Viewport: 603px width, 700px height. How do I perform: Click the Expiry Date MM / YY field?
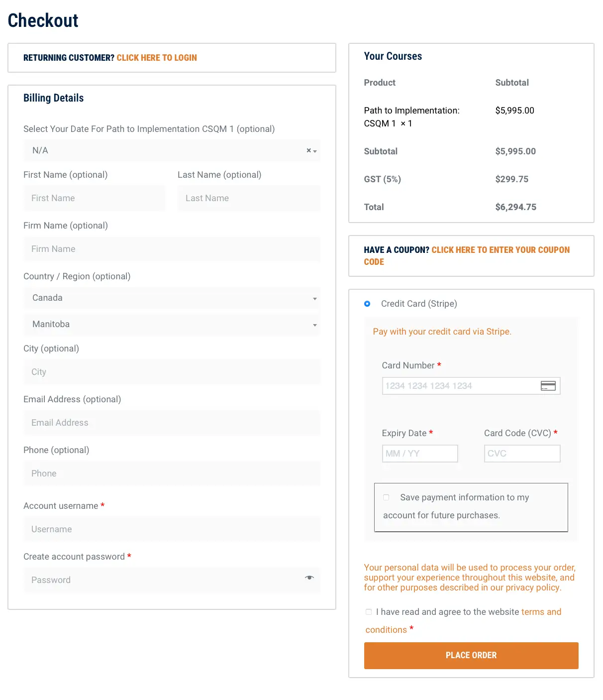419,454
